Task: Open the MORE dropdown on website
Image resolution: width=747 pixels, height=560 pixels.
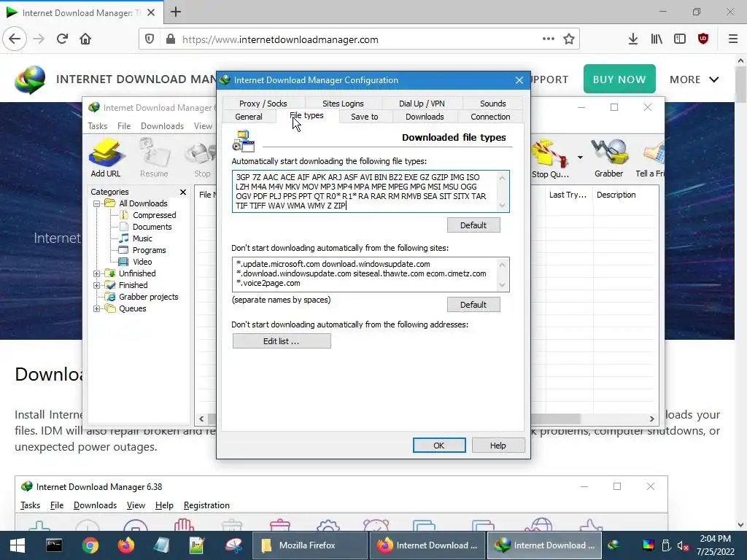Action: tap(694, 79)
